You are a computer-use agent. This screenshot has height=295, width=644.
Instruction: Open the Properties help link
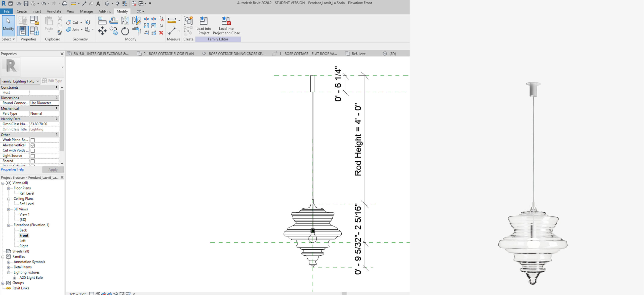click(x=12, y=169)
